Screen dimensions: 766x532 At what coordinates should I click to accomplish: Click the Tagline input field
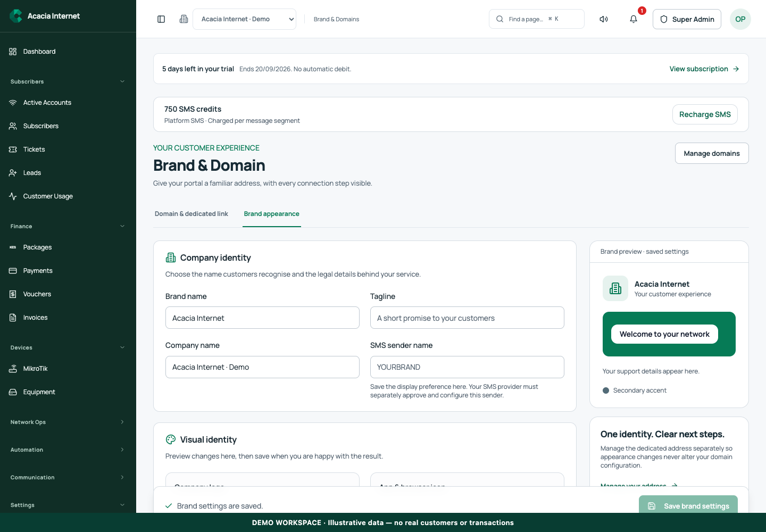pyautogui.click(x=467, y=318)
